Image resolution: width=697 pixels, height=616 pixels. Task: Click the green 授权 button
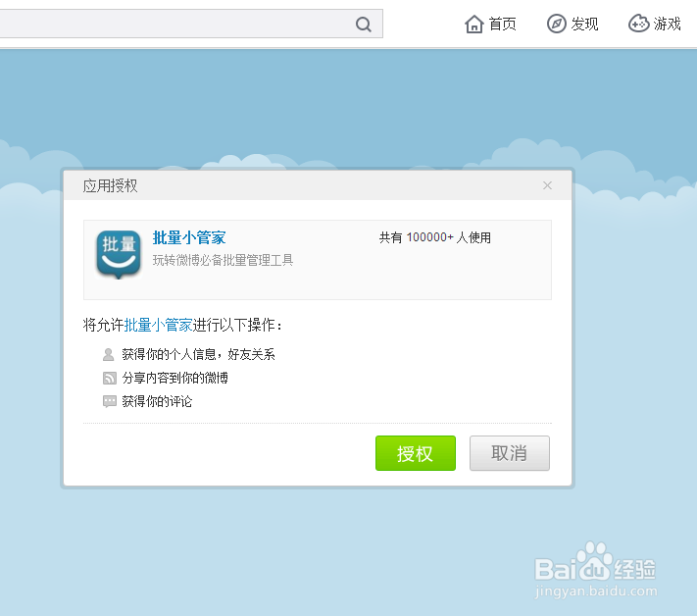point(416,453)
